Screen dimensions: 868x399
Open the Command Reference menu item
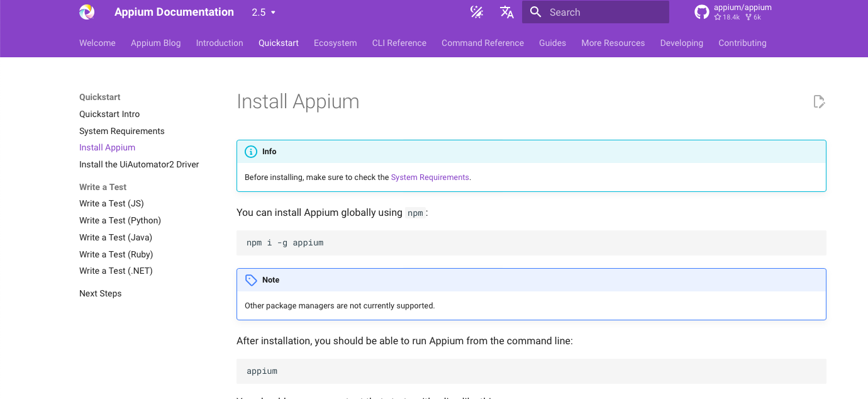pyautogui.click(x=482, y=43)
